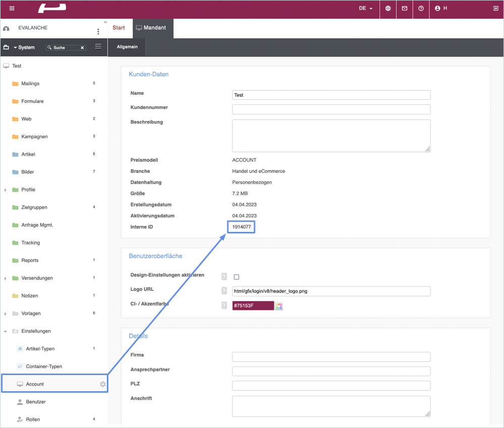The width and height of the screenshot is (504, 428).
Task: Open the DE language dropdown
Action: 366,9
